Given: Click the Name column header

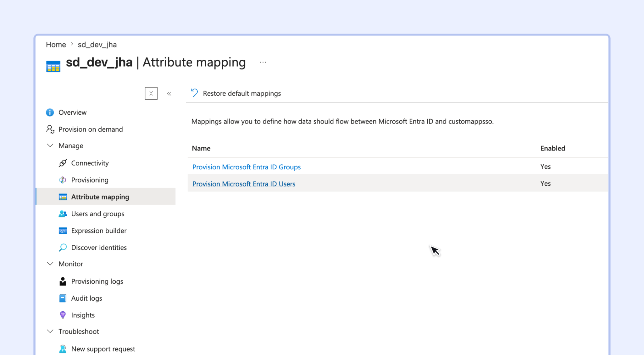Looking at the screenshot, I should [x=201, y=148].
